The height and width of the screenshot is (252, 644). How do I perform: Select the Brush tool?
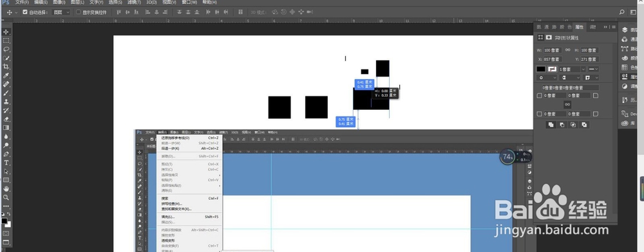pyautogui.click(x=6, y=93)
